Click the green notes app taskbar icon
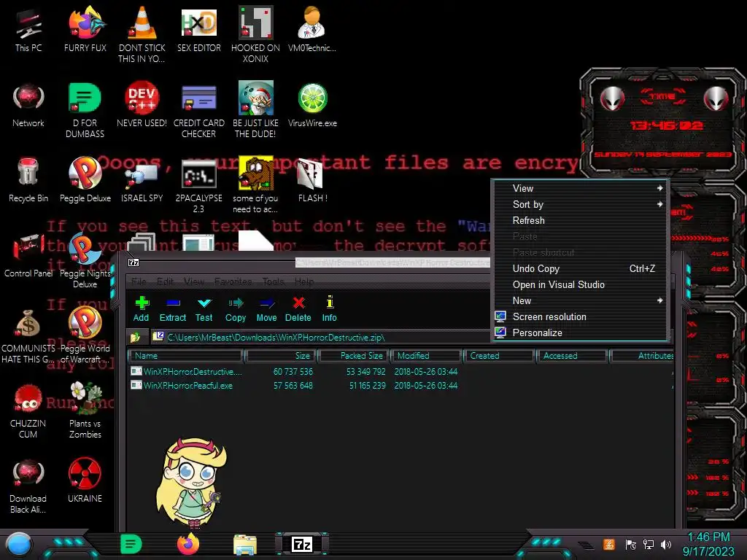This screenshot has width=747, height=560. 131,544
